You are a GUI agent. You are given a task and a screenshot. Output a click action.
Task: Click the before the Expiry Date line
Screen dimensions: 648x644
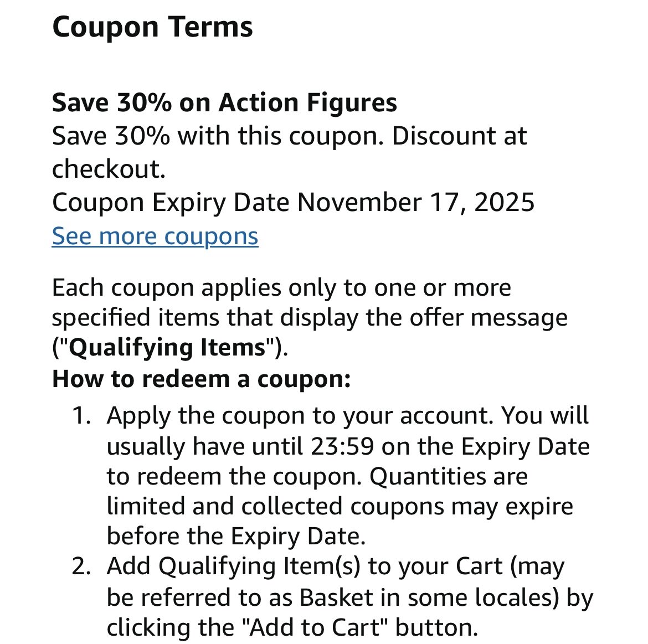point(236,537)
